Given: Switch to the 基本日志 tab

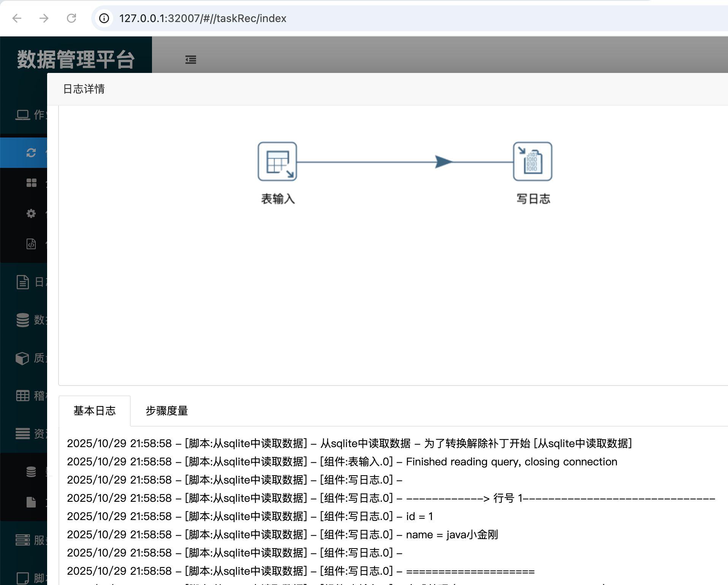Looking at the screenshot, I should click(94, 411).
